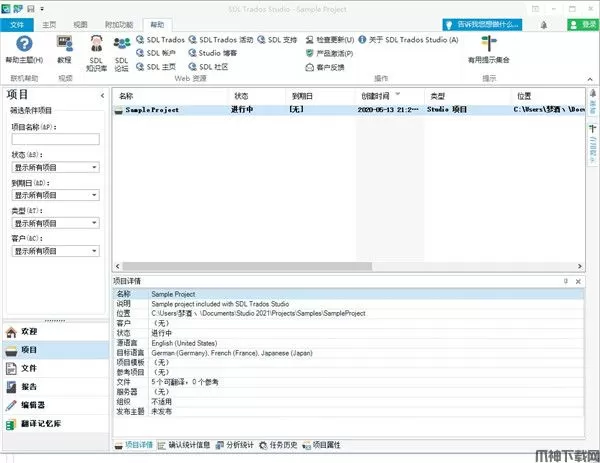The height and width of the screenshot is (463, 600).
Task: Open SDL Home page (主页) link
Action: click(x=156, y=67)
